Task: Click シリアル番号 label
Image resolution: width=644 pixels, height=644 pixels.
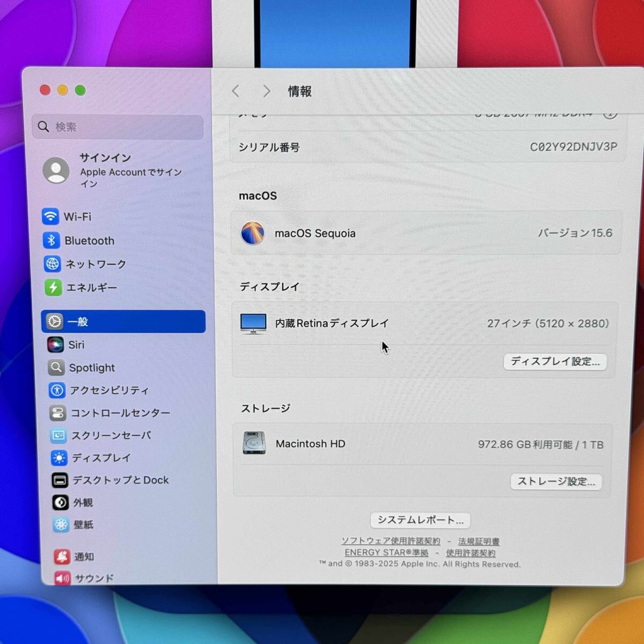Action: [x=269, y=147]
